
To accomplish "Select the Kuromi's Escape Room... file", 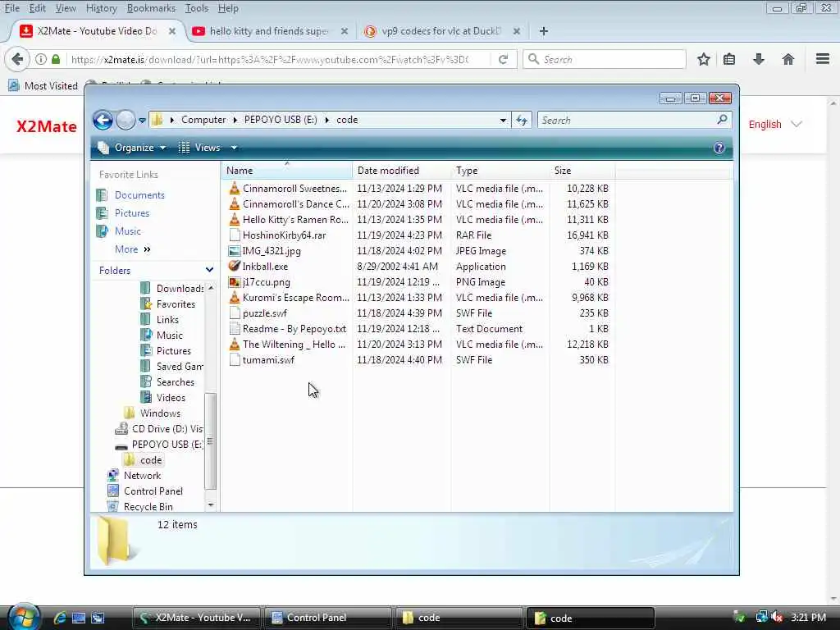I will pyautogui.click(x=290, y=297).
